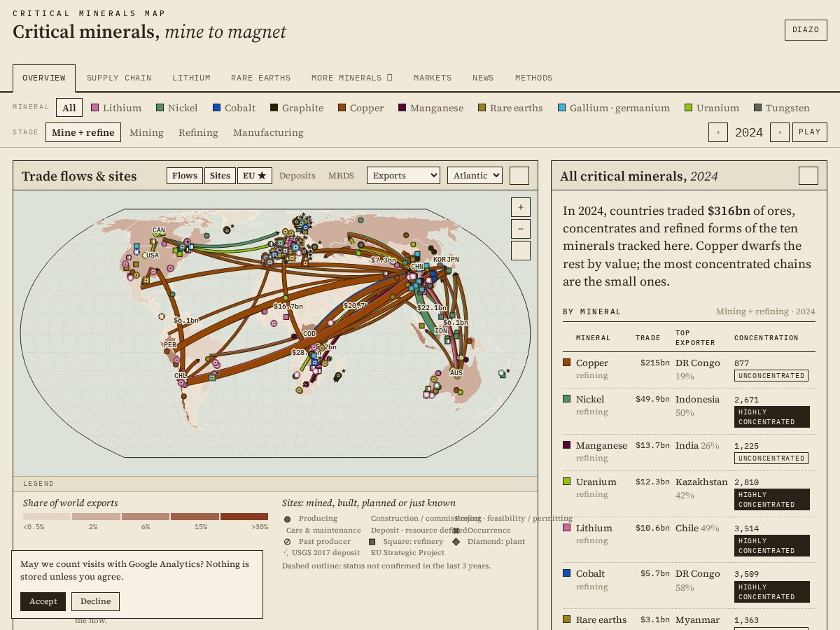Screen dimensions: 840x630
Task: Click blank square button beside Atlantic dropdown
Action: click(519, 176)
